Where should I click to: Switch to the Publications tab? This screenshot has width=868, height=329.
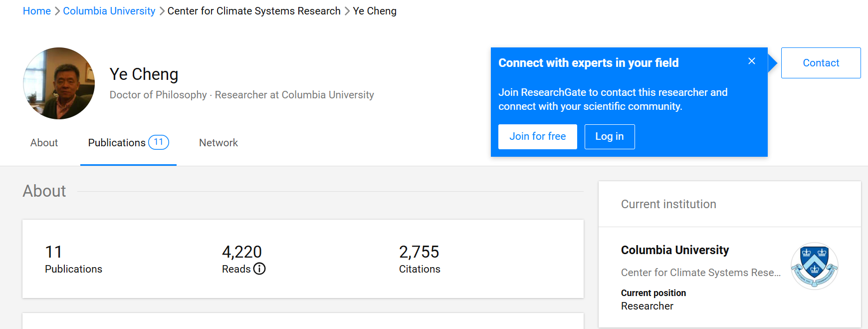coord(117,143)
